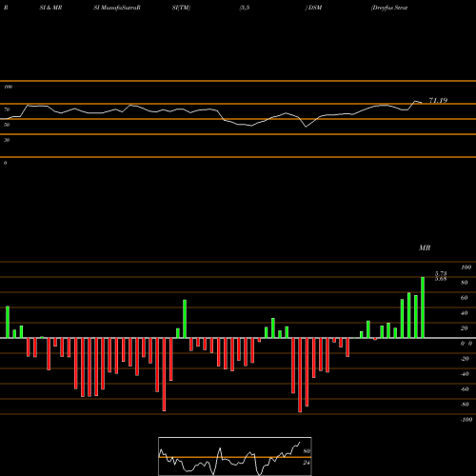
Task: Click the 'SI MunafaSutraR' header text
Action: click(x=117, y=8)
